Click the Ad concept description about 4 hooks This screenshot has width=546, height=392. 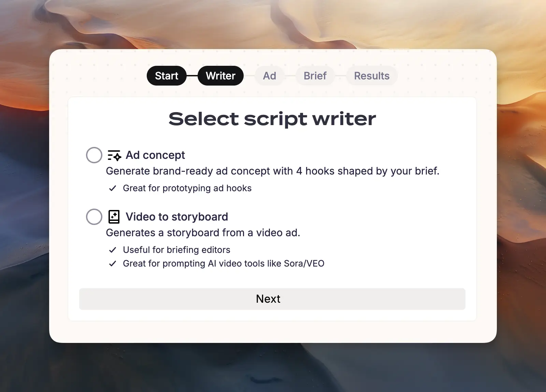[272, 171]
